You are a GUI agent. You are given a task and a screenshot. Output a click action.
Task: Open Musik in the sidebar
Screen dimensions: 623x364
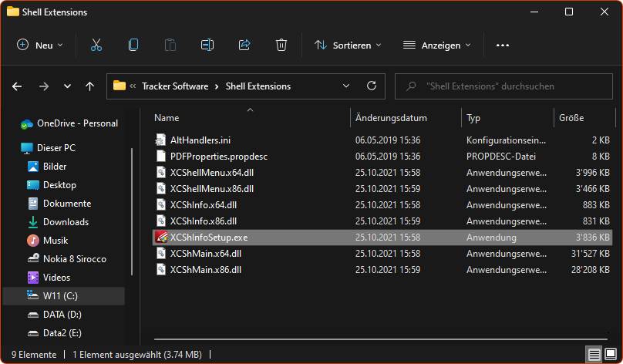point(47,241)
